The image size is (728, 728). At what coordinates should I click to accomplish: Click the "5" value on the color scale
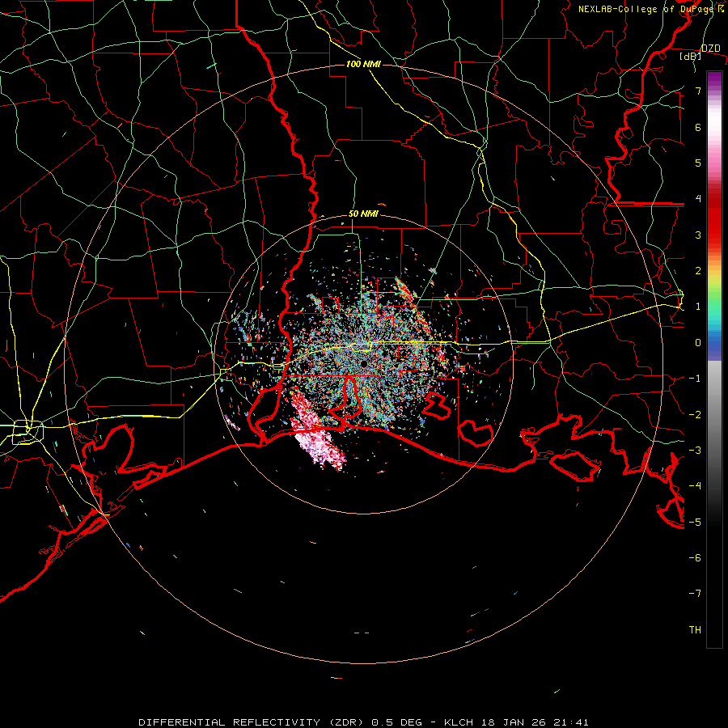[x=698, y=163]
